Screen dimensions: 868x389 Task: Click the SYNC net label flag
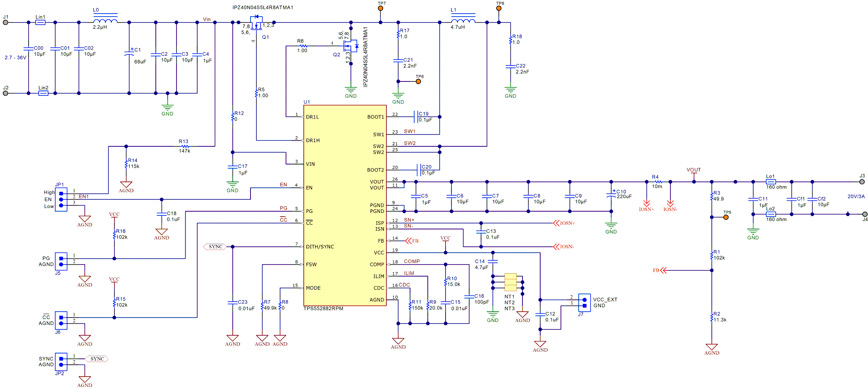coord(215,246)
